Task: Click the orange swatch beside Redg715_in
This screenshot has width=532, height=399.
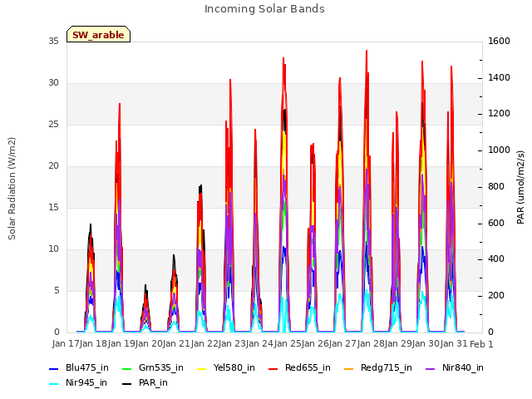Action: [348, 368]
